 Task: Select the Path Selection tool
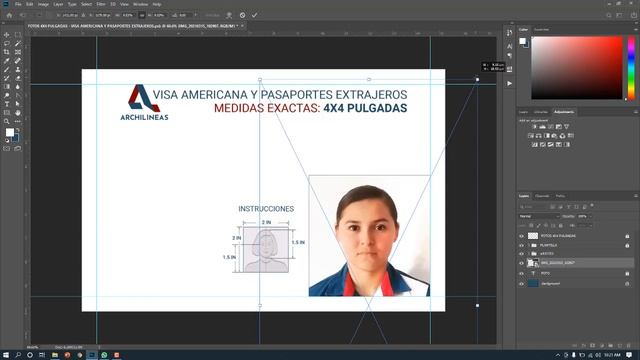[18, 104]
